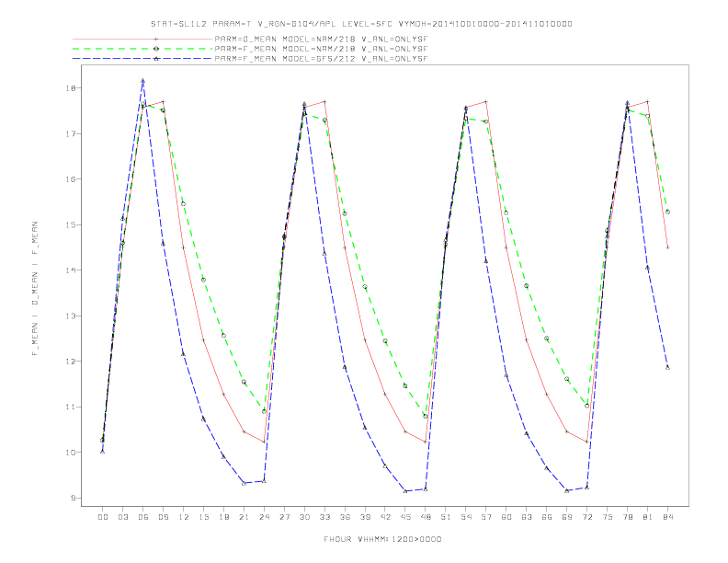Click the chart title beginning STAT=SL1L2
The image size is (728, 563).
361,24
